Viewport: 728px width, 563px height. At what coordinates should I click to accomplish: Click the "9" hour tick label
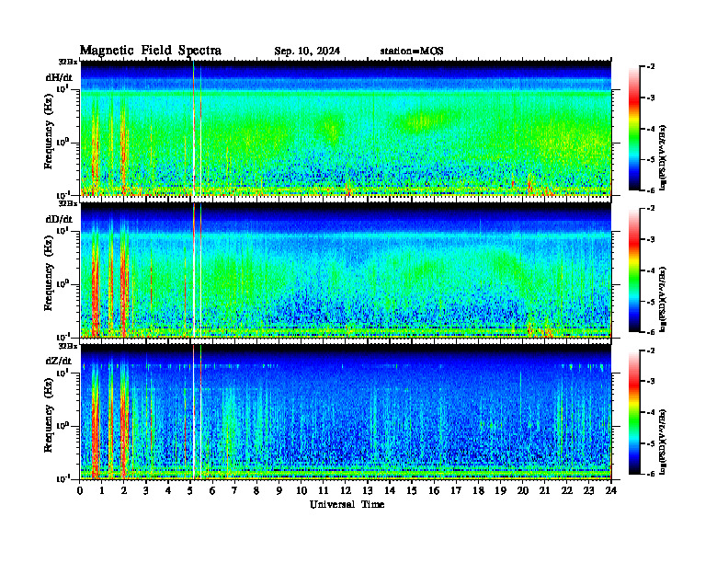(x=279, y=490)
